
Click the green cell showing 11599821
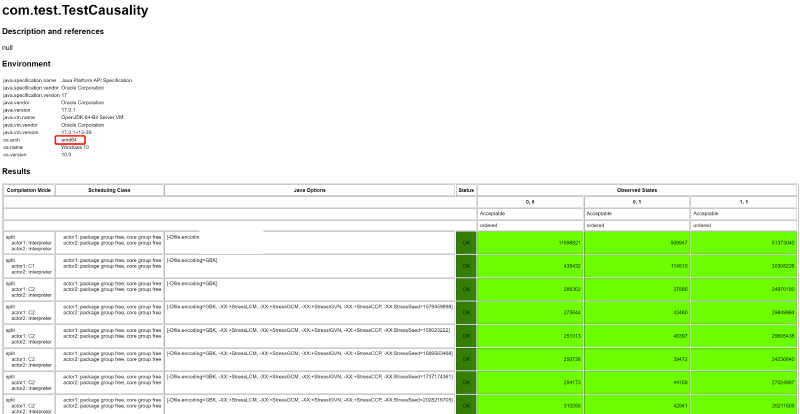(530, 242)
